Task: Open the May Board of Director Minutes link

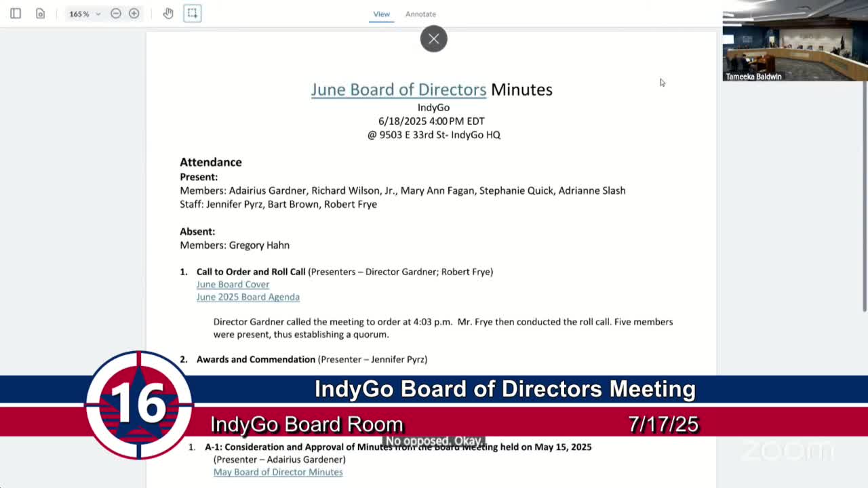Action: point(278,472)
